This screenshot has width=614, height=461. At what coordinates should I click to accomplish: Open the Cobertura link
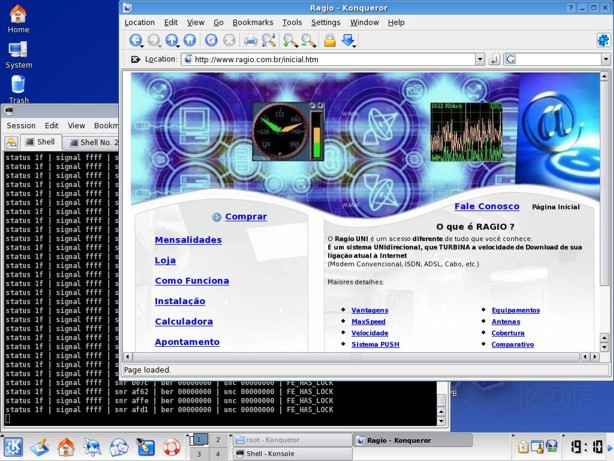pyautogui.click(x=508, y=333)
